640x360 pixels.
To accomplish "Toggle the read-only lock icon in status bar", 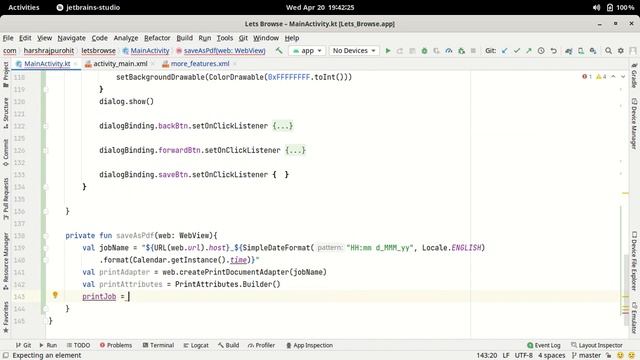I will (609, 356).
